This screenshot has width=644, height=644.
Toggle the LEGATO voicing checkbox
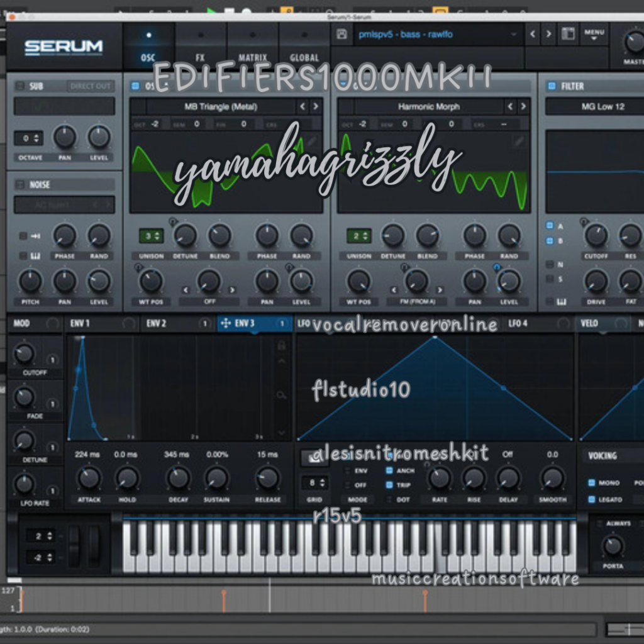(x=592, y=499)
